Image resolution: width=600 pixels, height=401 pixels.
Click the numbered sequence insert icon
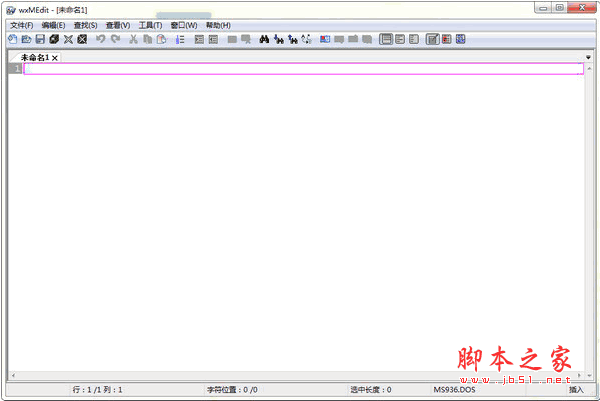coord(180,39)
